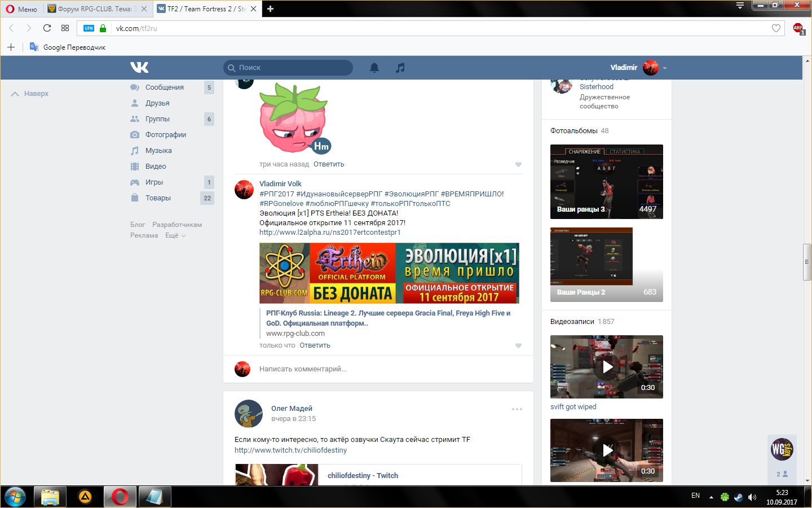Open post options dots on Олег Мадей post

pos(517,409)
